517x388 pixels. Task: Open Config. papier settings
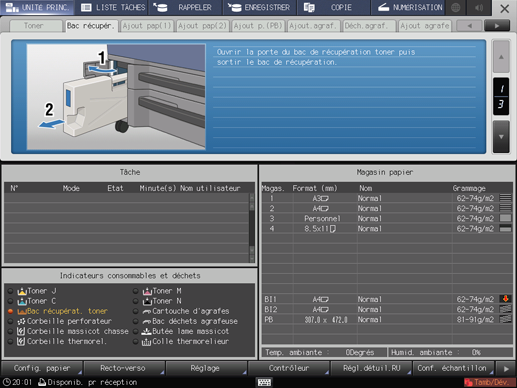[x=42, y=368]
